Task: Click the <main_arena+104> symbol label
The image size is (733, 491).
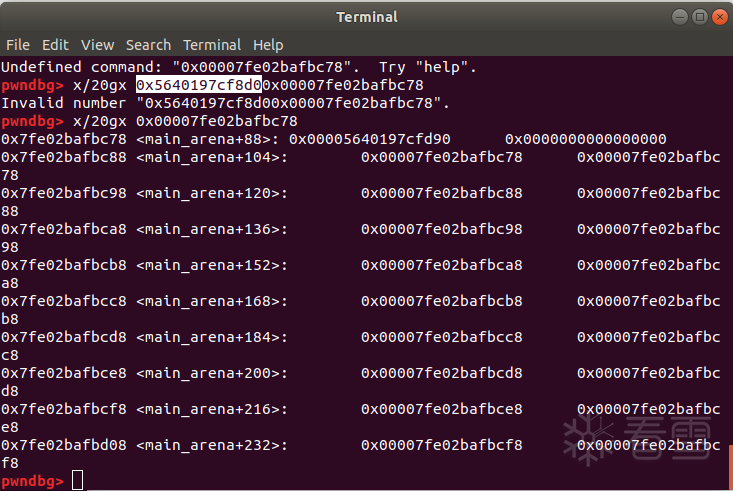Action: point(212,157)
